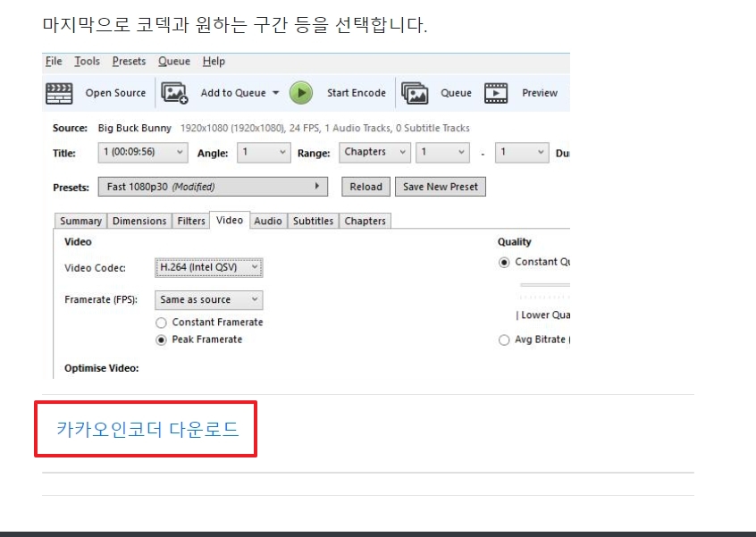756x537 pixels.
Task: Expand the Title dropdown 1 (00:09:56)
Action: coord(143,152)
